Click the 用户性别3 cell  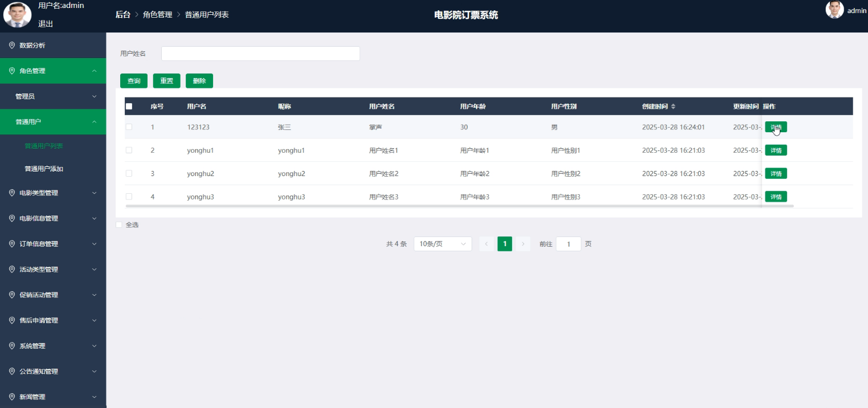(x=566, y=197)
